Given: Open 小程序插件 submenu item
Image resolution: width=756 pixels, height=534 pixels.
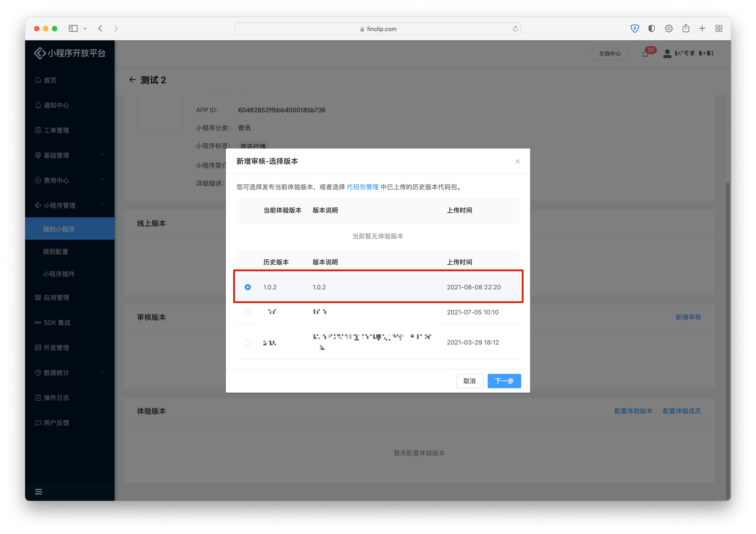Looking at the screenshot, I should point(70,274).
